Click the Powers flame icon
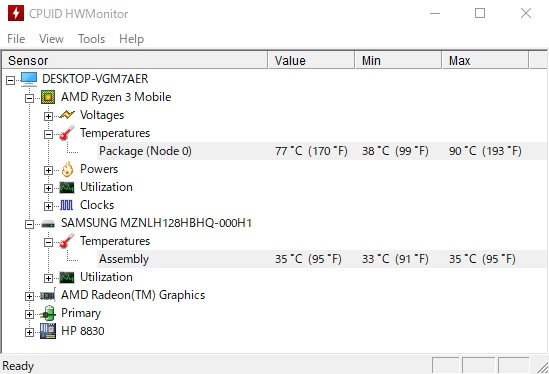The height and width of the screenshot is (374, 549). (x=67, y=169)
